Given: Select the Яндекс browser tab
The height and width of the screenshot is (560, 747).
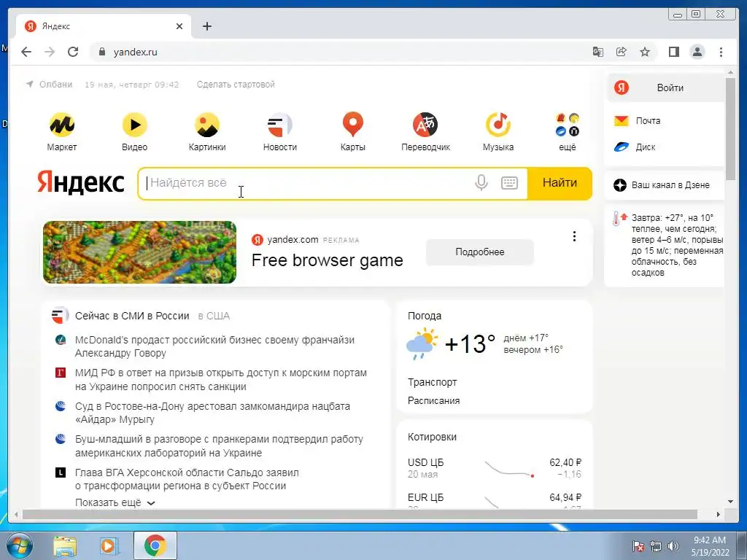Looking at the screenshot, I should coord(104,26).
